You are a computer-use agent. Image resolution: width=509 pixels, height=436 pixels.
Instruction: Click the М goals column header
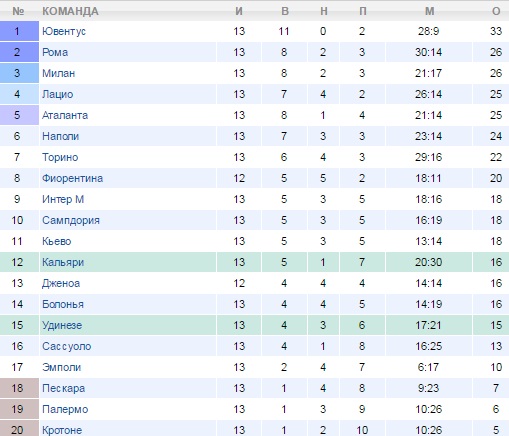coord(430,11)
